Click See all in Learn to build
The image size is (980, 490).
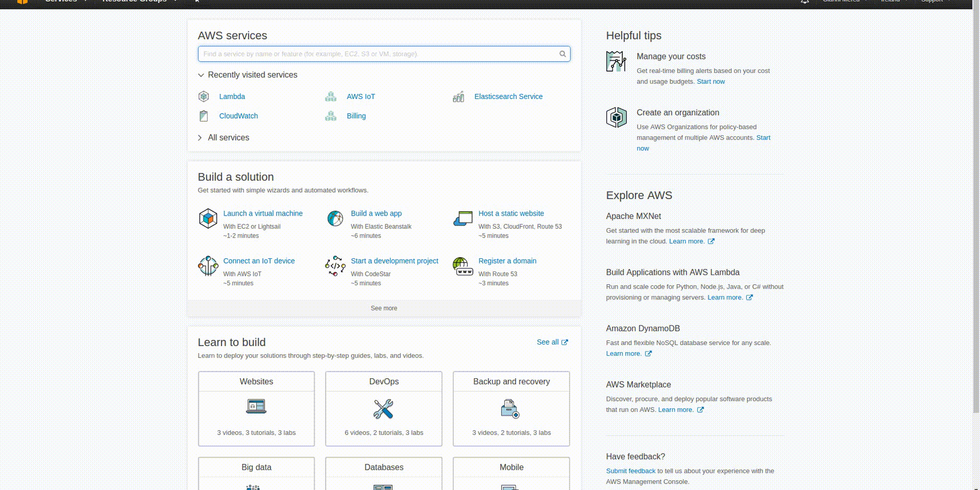click(547, 342)
